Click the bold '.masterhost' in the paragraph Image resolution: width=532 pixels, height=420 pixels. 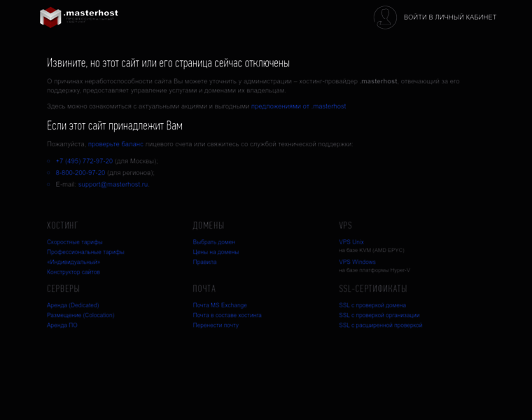point(378,81)
